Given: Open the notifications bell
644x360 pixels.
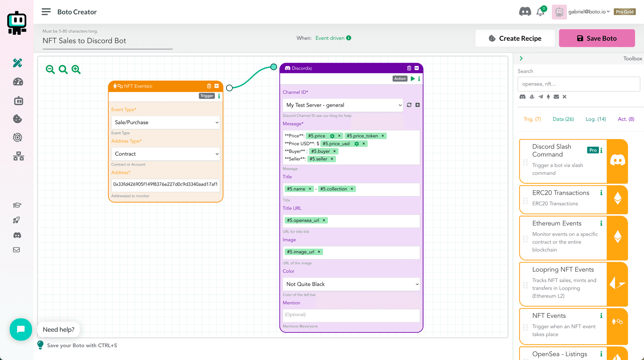Looking at the screenshot, I should click(541, 12).
